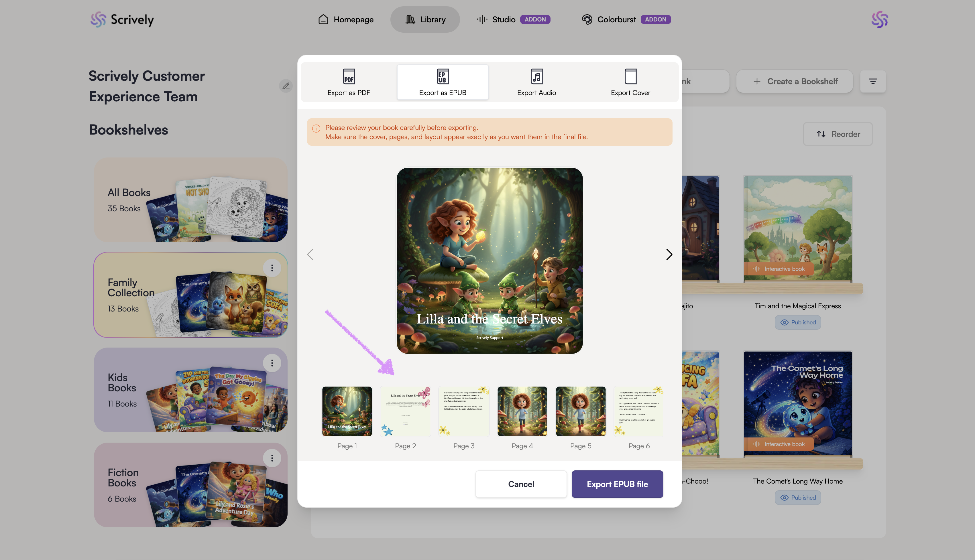Toggle Published badge for The Comet's Long Way Home
Viewport: 975px width, 560px height.
pos(798,497)
